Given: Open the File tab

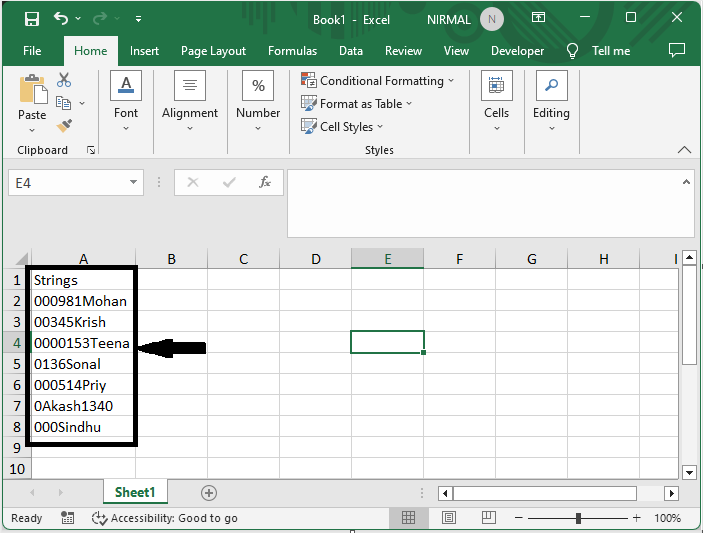Looking at the screenshot, I should coord(32,51).
